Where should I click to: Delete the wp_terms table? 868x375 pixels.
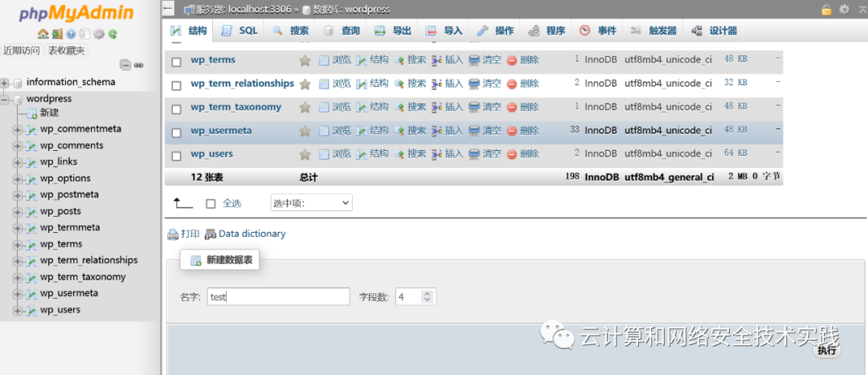pyautogui.click(x=523, y=59)
